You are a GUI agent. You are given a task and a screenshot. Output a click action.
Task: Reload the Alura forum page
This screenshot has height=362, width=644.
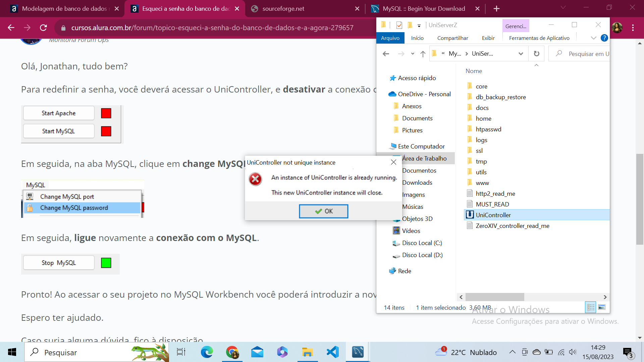tap(43, 27)
